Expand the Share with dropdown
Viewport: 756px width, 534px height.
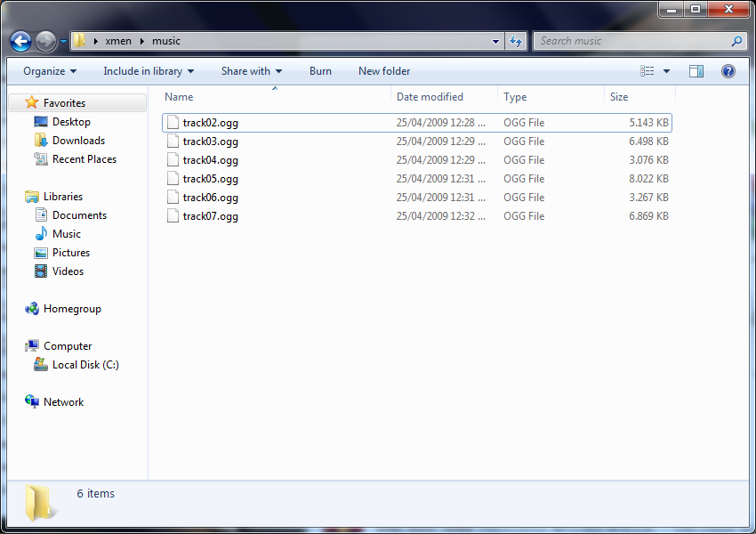pyautogui.click(x=252, y=71)
